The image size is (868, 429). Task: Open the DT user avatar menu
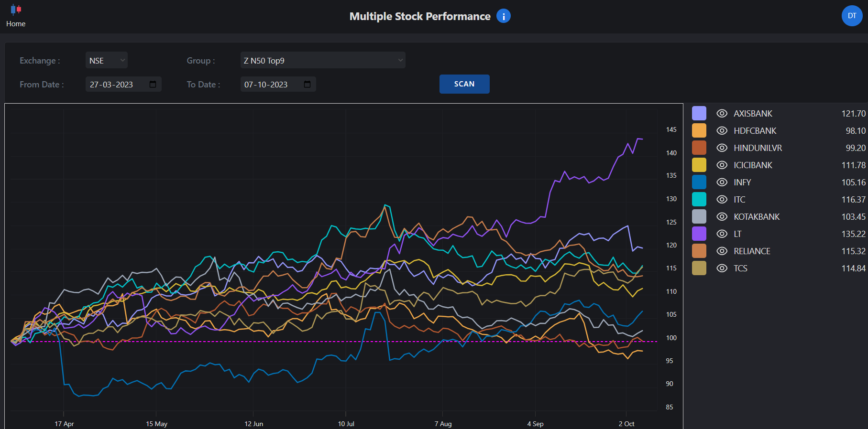(x=852, y=16)
